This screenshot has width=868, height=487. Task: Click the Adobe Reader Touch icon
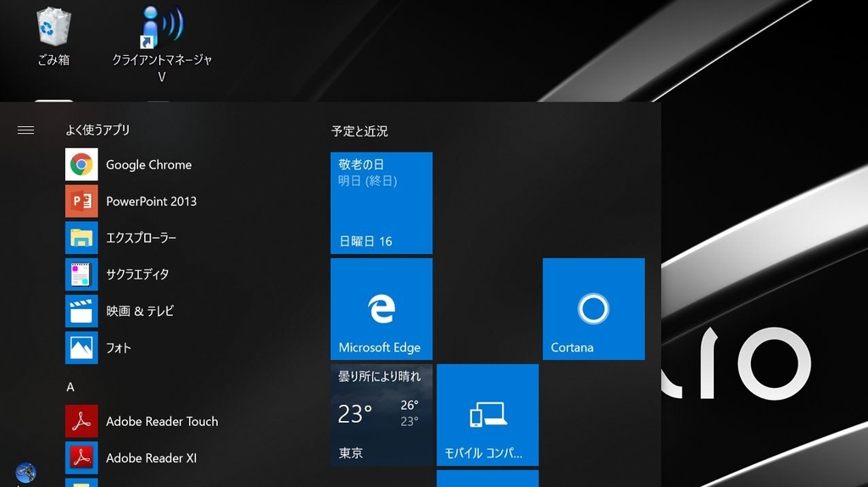[x=81, y=421]
